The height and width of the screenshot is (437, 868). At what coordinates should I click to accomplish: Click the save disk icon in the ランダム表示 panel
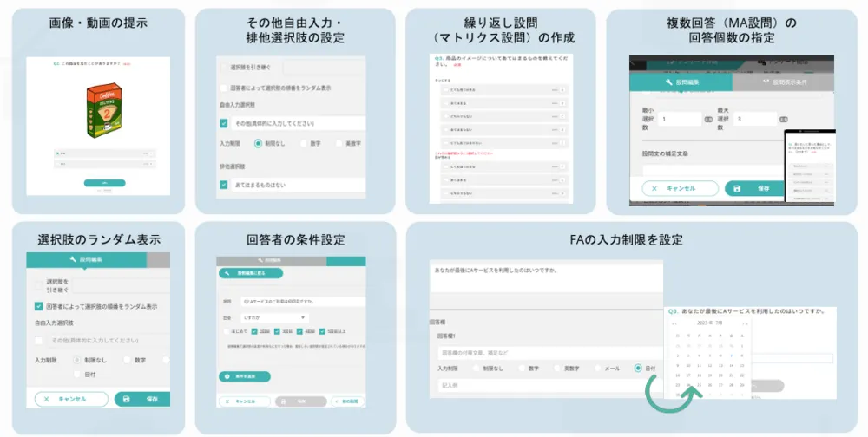click(x=127, y=399)
